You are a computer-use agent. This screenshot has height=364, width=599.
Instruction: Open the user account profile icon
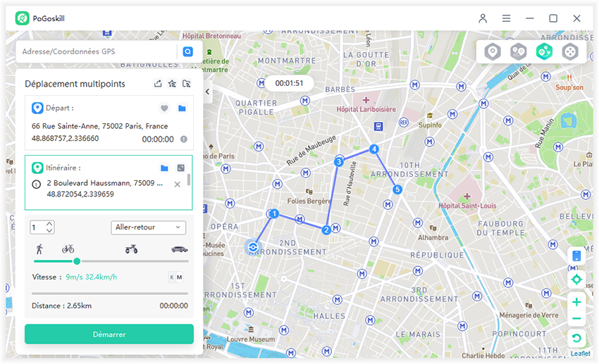coord(483,18)
